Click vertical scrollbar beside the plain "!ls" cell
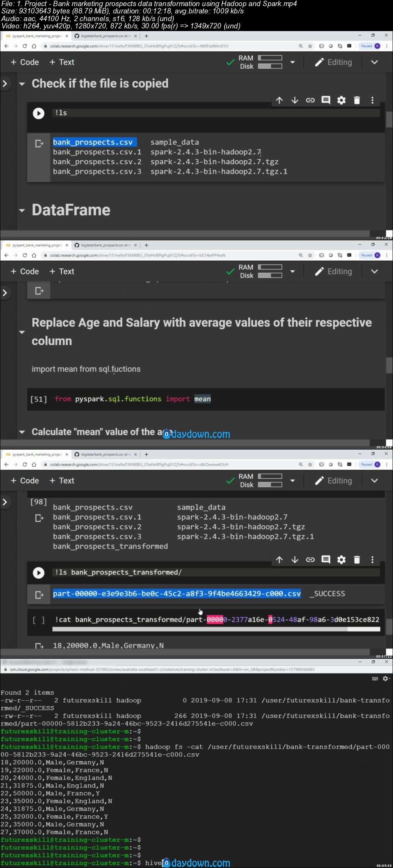 (389, 119)
